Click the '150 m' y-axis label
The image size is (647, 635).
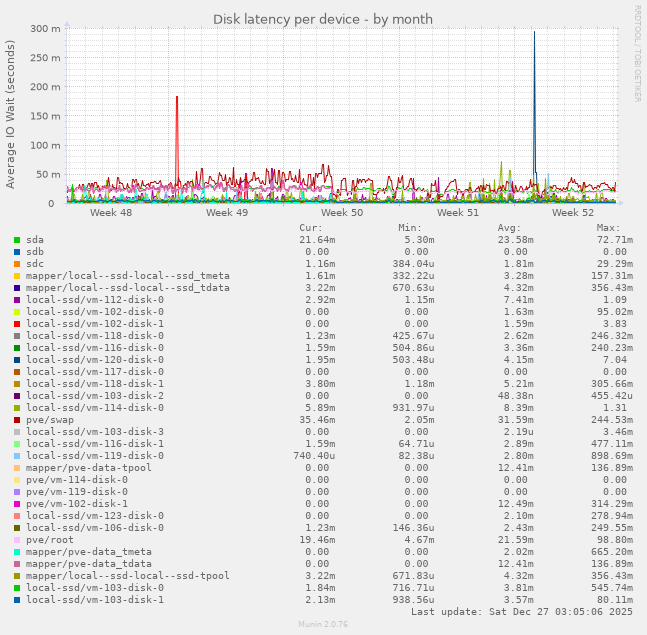tap(45, 116)
